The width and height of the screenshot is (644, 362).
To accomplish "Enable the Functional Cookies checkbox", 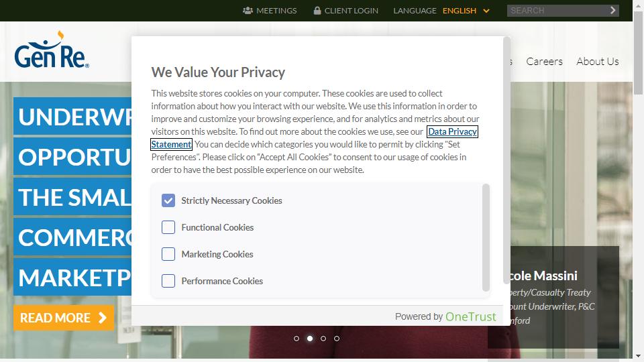I will tap(168, 227).
